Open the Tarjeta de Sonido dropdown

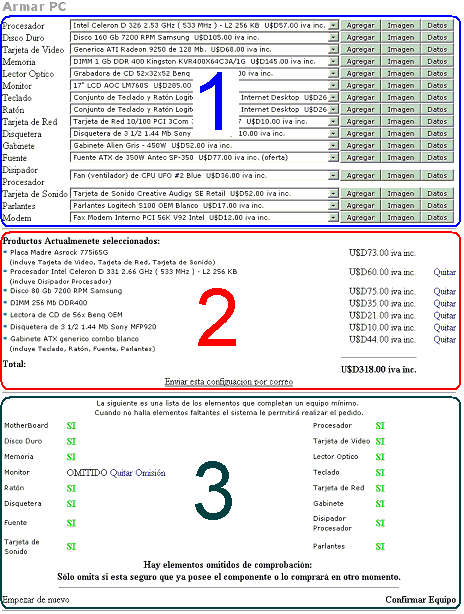333,193
